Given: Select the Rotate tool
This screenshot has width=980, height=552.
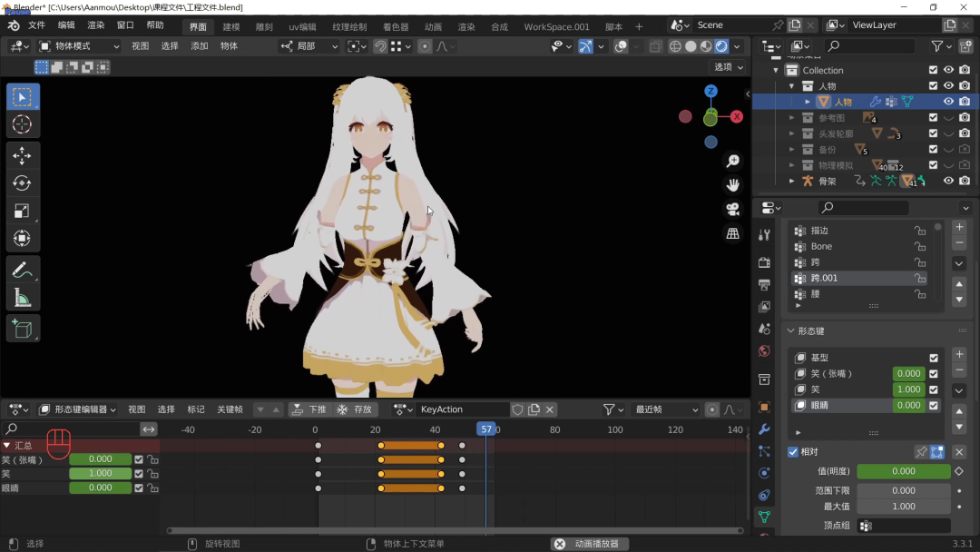Looking at the screenshot, I should coord(23,183).
